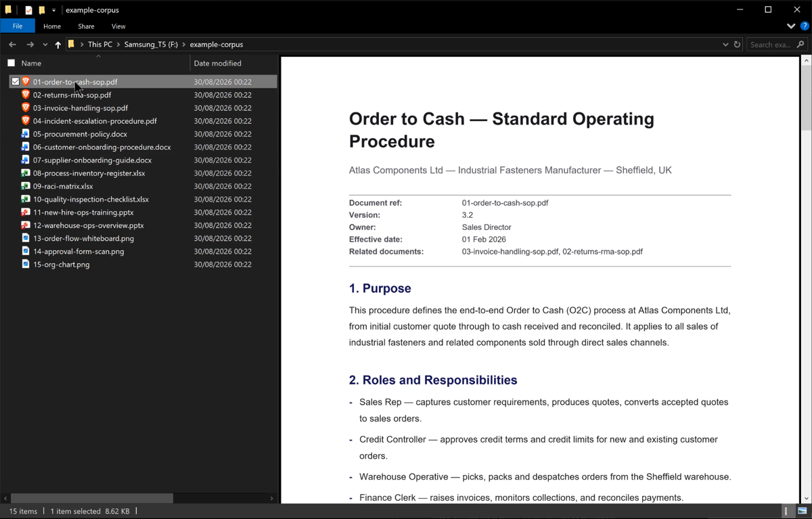The image size is (812, 519).
Task: Select the file 04-incident-escalation-procedure.pdf
Action: tap(95, 121)
